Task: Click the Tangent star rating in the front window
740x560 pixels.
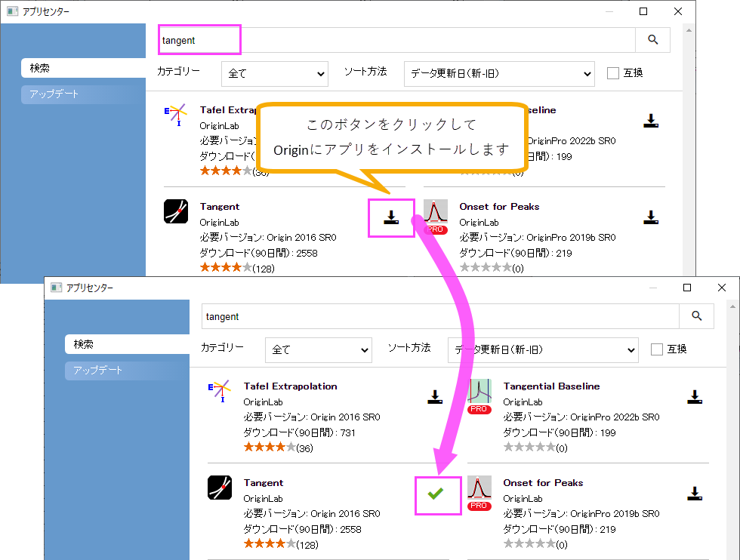Action: pyautogui.click(x=270, y=543)
